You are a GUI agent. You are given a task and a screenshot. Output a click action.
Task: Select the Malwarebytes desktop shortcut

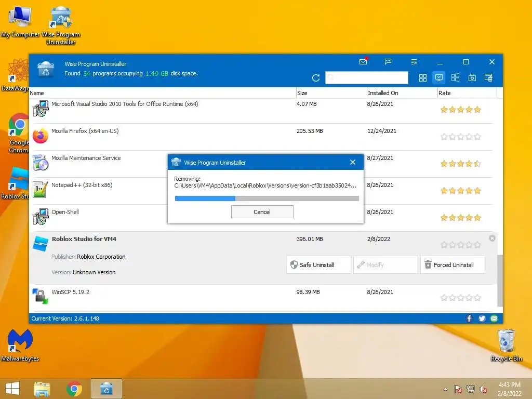pos(20,345)
